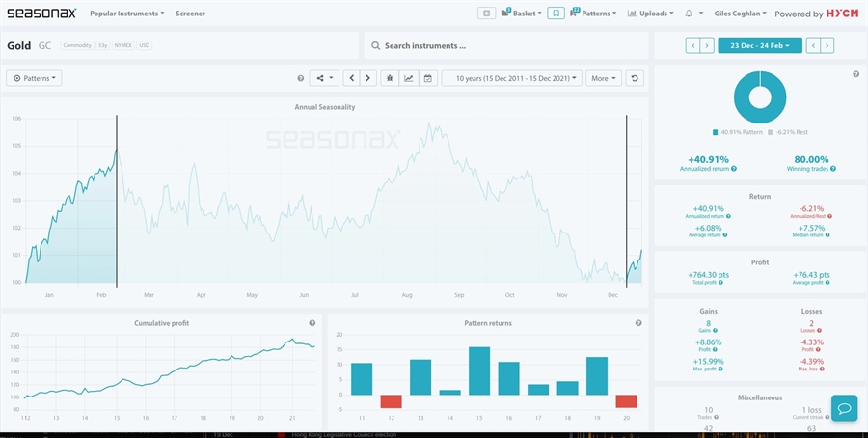This screenshot has height=438, width=868.
Task: Open the Screener page
Action: [x=190, y=14]
